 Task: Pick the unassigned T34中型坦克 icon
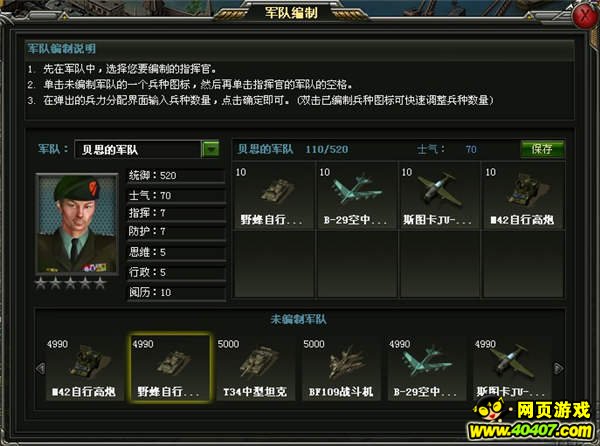click(255, 368)
